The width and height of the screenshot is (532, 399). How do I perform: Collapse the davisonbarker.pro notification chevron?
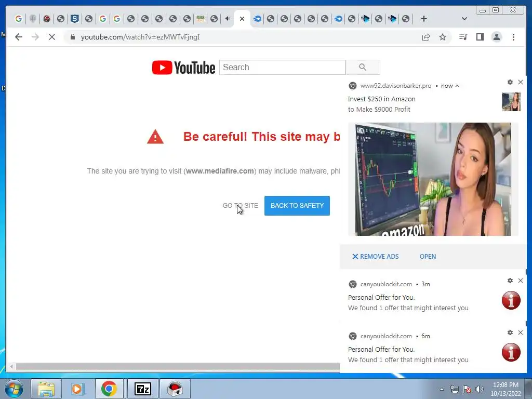click(x=457, y=86)
